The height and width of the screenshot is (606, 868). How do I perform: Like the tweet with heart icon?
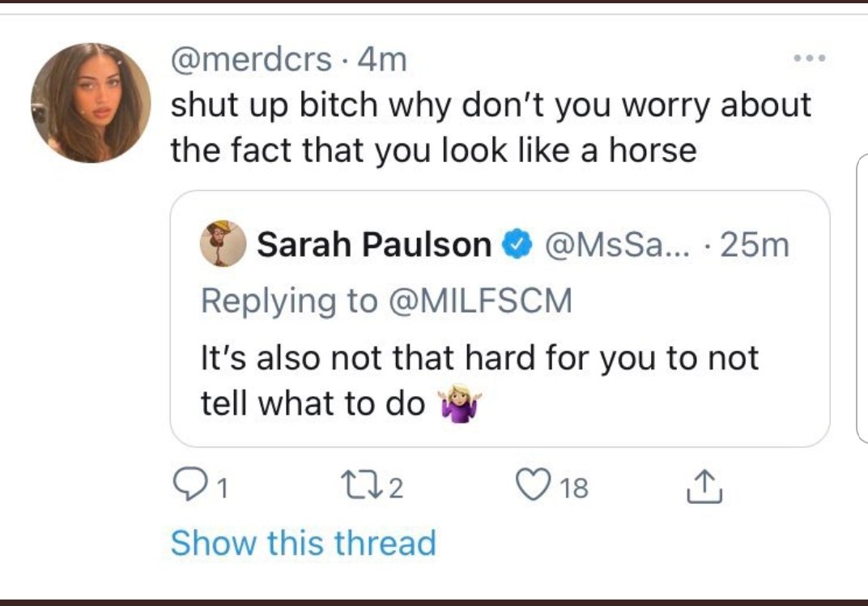click(534, 484)
